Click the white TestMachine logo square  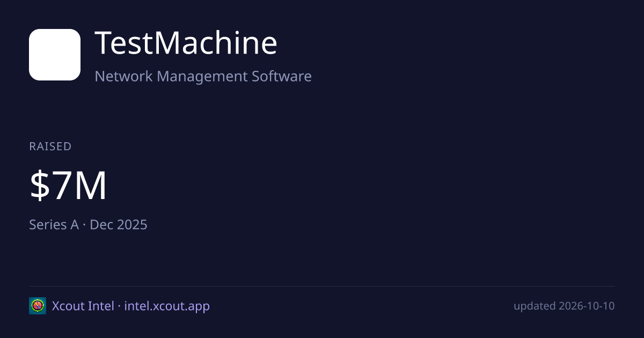(x=55, y=55)
